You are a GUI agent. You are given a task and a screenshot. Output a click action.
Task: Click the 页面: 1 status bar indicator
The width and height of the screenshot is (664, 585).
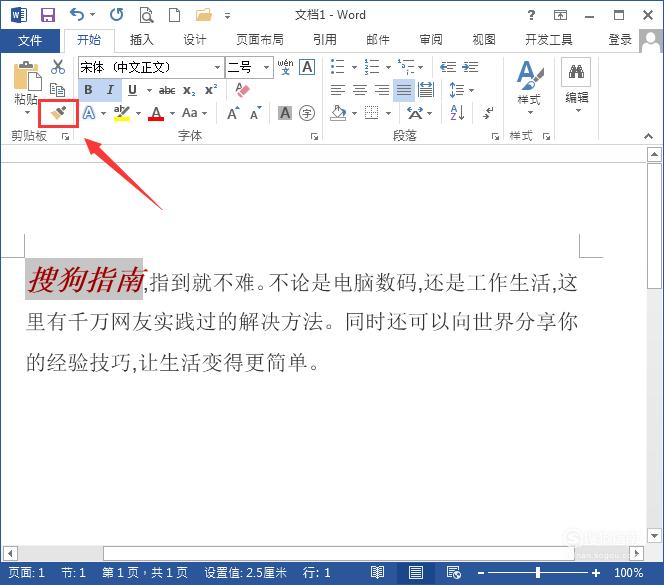(x=26, y=573)
